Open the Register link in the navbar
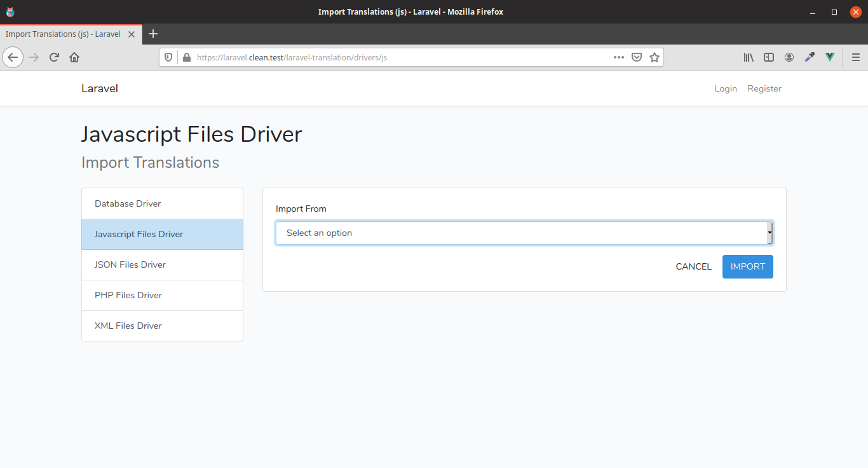 pyautogui.click(x=764, y=88)
